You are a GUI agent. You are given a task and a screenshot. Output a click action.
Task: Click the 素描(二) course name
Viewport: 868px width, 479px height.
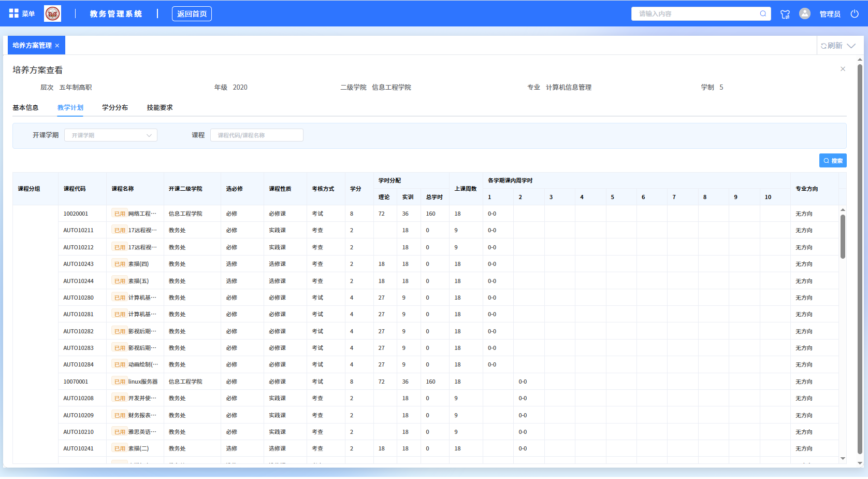(138, 448)
